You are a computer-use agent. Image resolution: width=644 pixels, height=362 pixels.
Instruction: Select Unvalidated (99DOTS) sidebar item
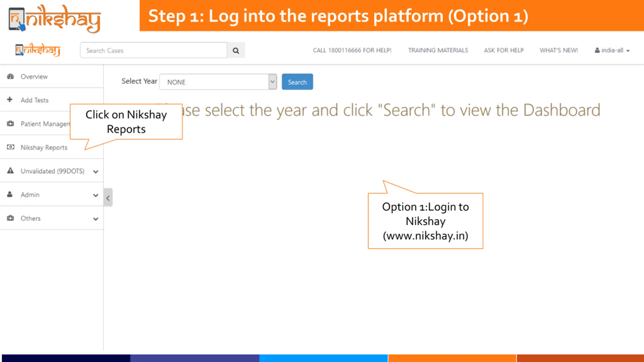coord(52,171)
